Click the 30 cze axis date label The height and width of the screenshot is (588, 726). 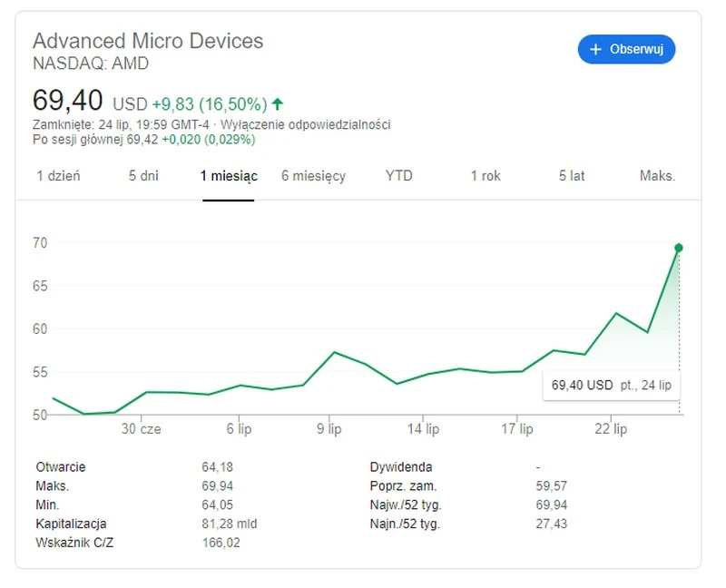pos(142,429)
